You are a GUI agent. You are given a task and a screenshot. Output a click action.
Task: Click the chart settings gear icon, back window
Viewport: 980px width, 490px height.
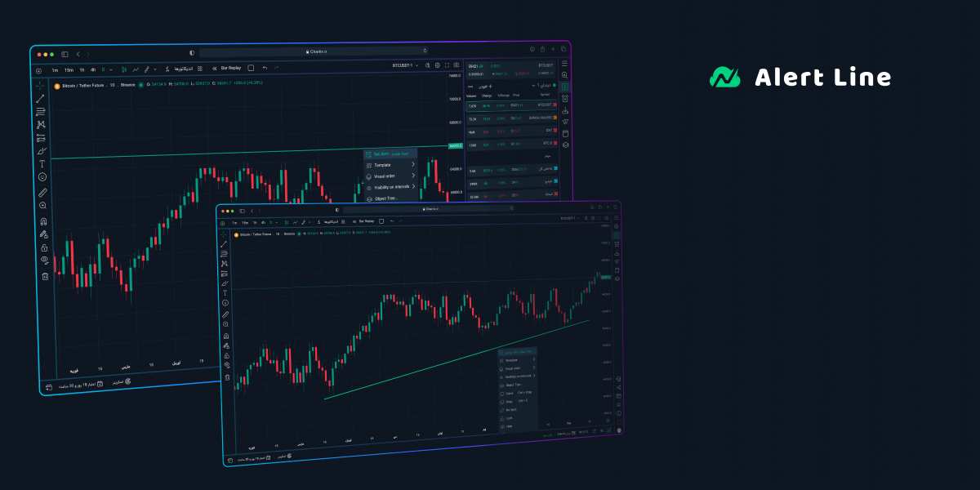[x=437, y=65]
